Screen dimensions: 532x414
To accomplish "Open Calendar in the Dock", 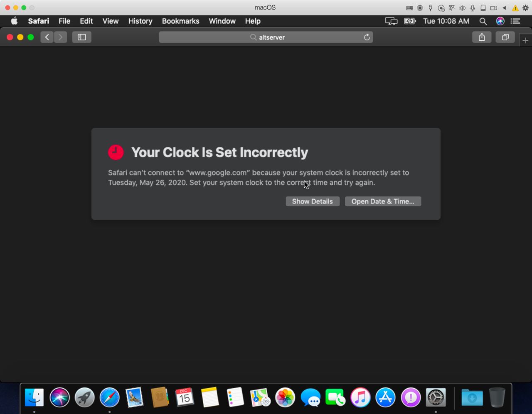I will [x=185, y=398].
